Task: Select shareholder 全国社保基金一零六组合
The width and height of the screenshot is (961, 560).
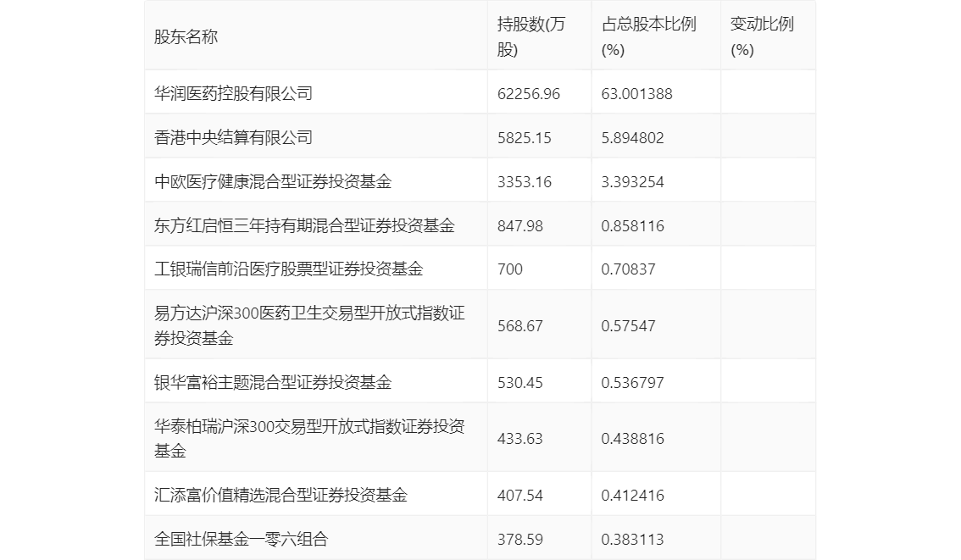Action: tap(242, 539)
